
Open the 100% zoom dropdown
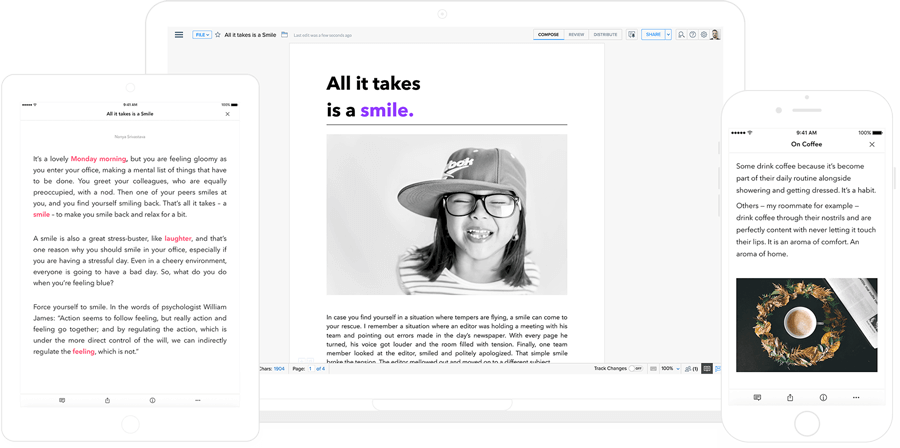(x=671, y=369)
